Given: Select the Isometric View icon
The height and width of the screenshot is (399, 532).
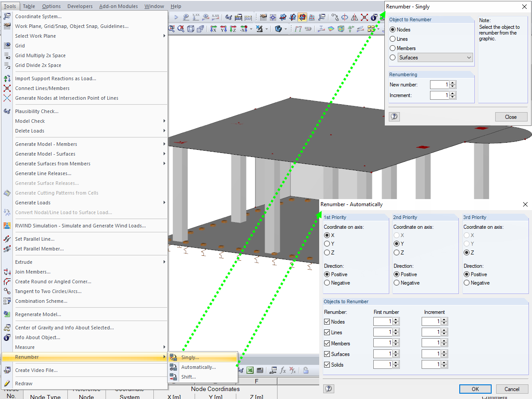Looking at the screenshot, I should 191,28.
